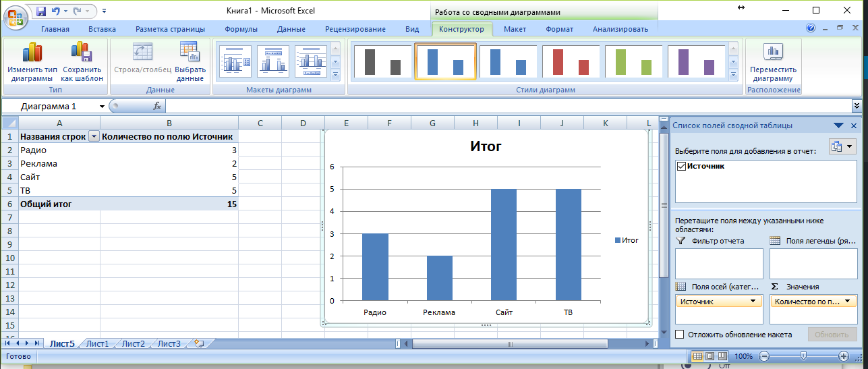Enable the Отложить обновление макета checkbox
The height and width of the screenshot is (369, 868).
[680, 335]
